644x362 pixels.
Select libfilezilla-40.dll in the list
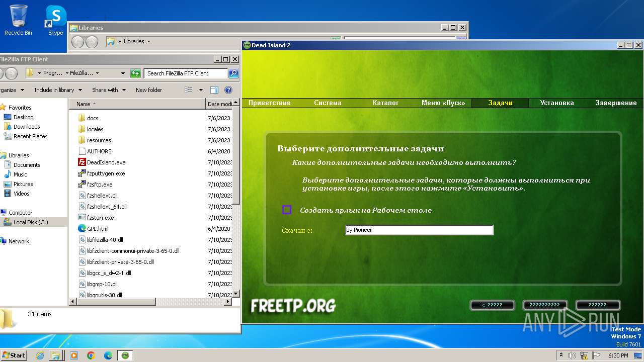coord(105,240)
